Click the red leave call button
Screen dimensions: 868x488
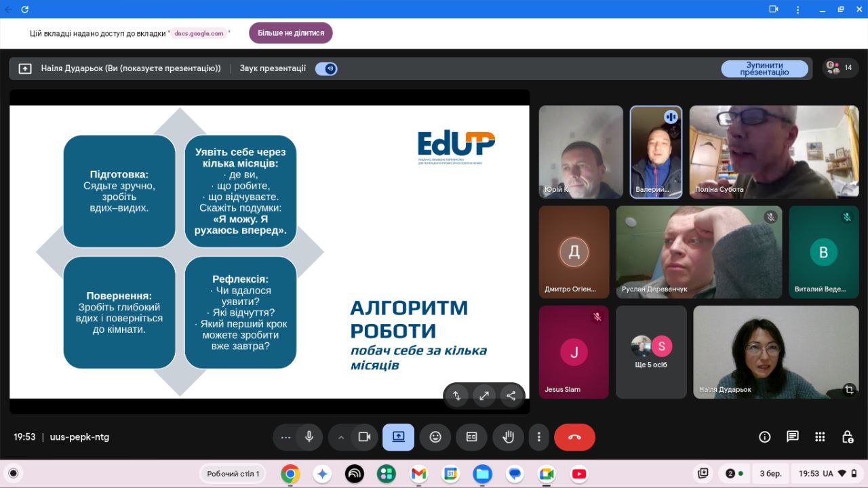point(574,437)
